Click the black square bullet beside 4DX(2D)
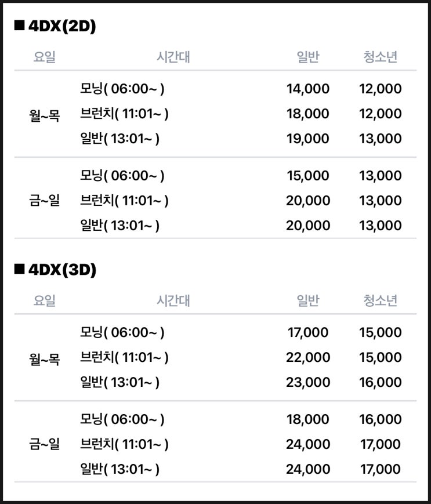Viewport: 431px width, 504px height. click(x=20, y=26)
